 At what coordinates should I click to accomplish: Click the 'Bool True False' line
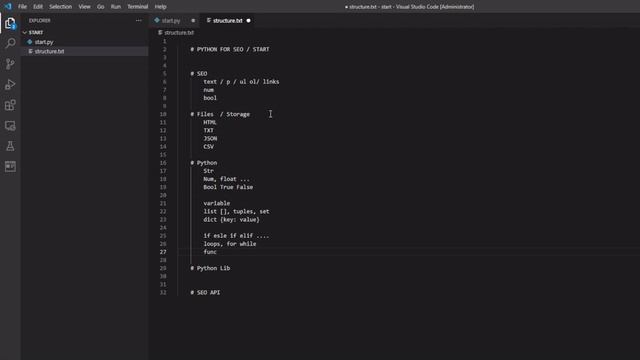pyautogui.click(x=228, y=187)
